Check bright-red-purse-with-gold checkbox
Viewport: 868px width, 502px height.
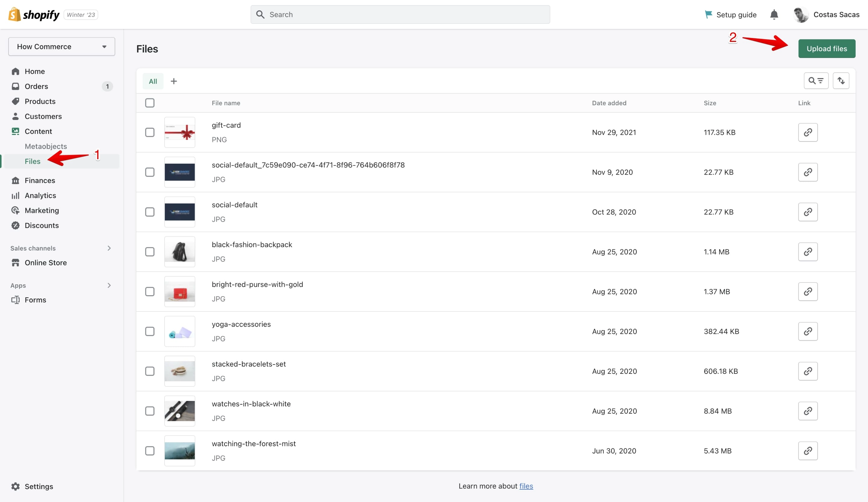coord(150,292)
